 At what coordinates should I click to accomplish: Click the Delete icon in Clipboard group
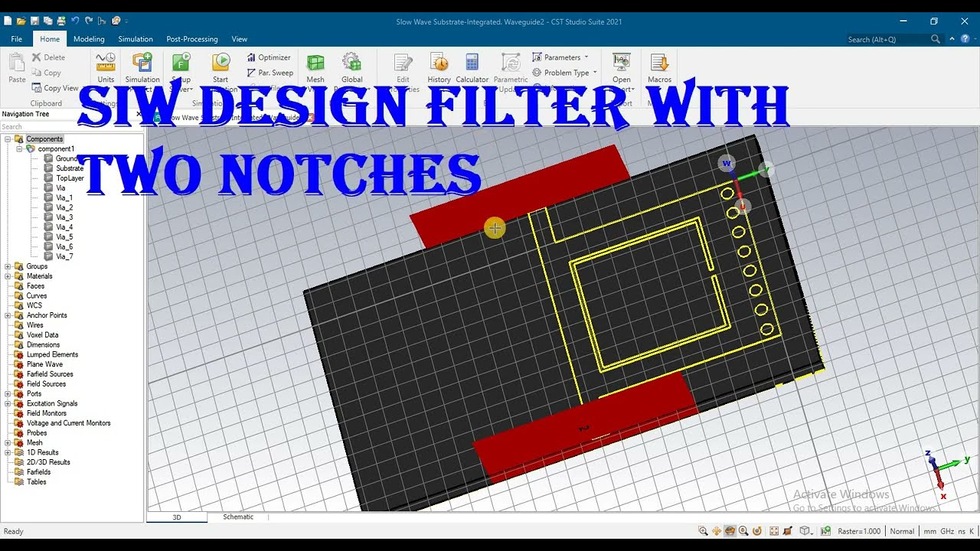click(37, 57)
